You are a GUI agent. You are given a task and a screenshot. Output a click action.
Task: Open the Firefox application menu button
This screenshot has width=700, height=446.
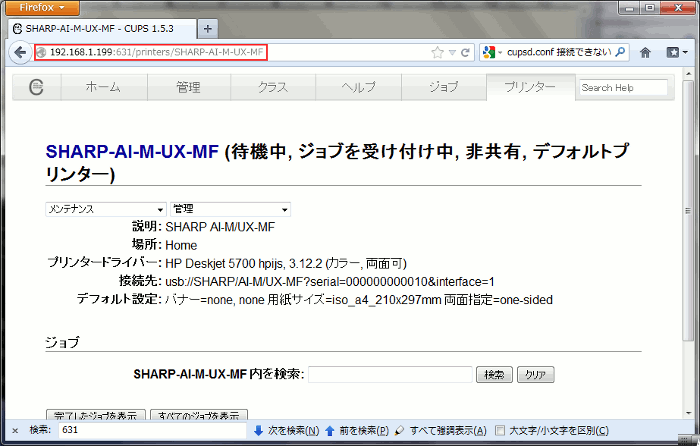[41, 7]
